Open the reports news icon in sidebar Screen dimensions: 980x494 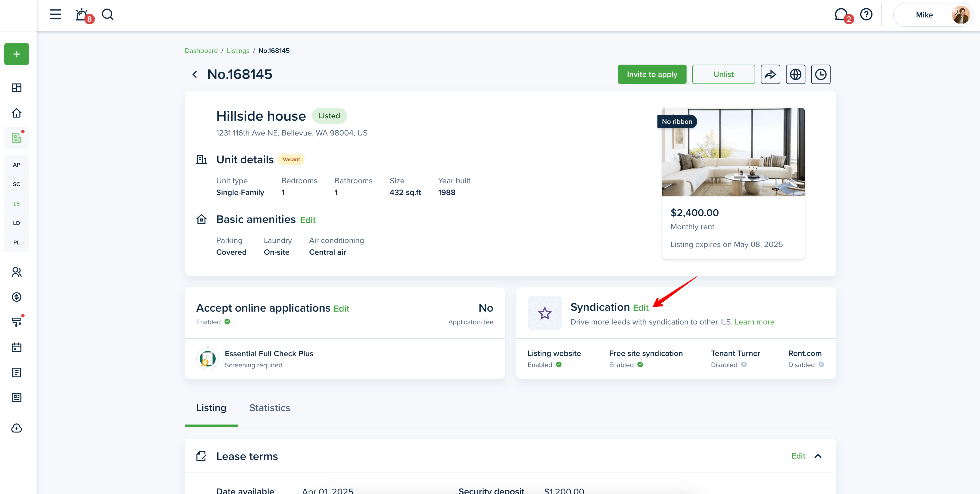[16, 398]
